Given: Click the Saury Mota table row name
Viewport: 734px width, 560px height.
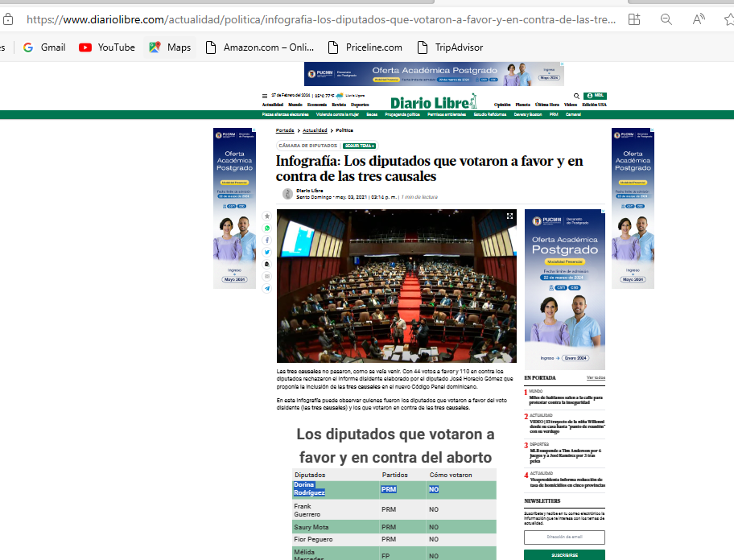Looking at the screenshot, I should point(311,527).
